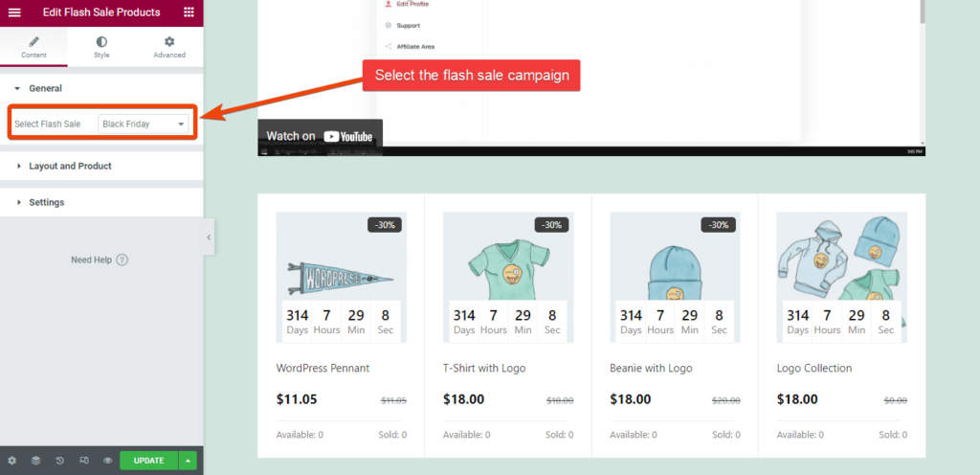Screen dimensions: 980x475
Task: Open page settings gear icon in footer
Action: [11, 461]
